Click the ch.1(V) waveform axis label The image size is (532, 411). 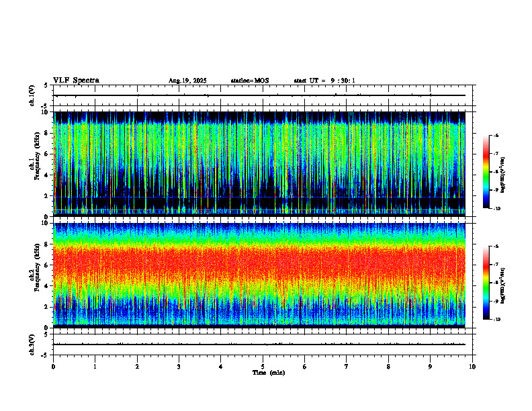pos(32,95)
